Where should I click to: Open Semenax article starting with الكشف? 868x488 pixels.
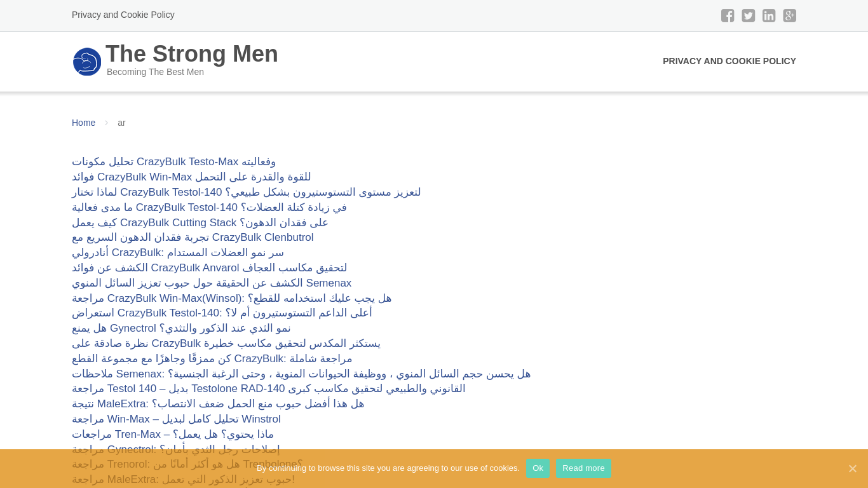tap(212, 283)
